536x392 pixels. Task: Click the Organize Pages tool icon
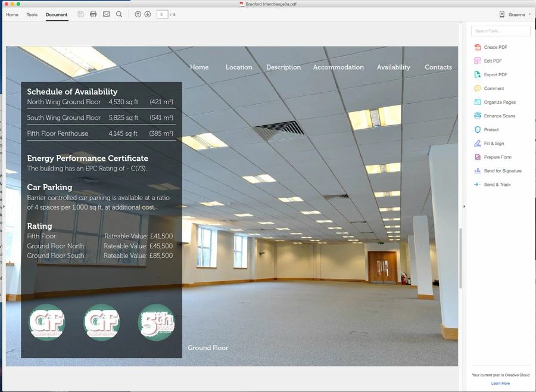[x=478, y=102]
